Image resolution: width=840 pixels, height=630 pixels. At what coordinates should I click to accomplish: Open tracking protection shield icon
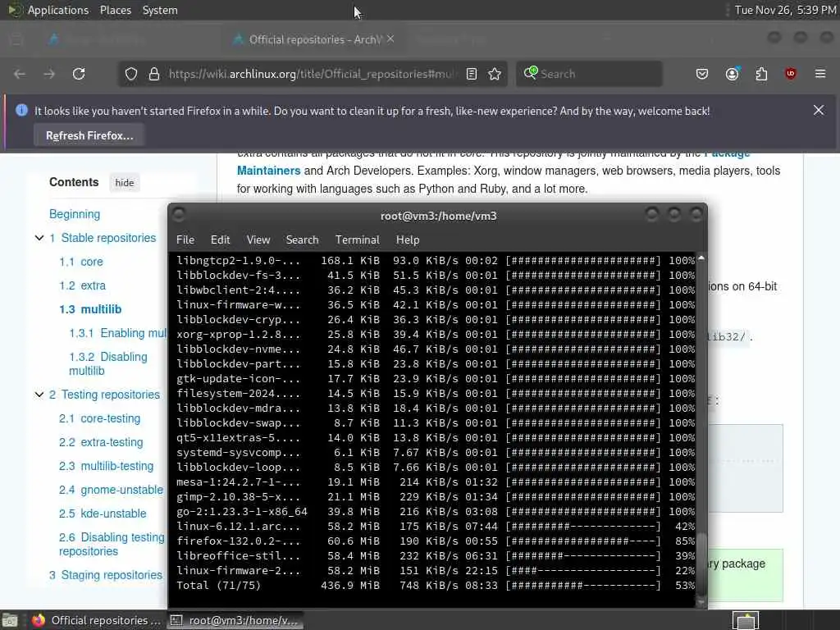point(131,74)
